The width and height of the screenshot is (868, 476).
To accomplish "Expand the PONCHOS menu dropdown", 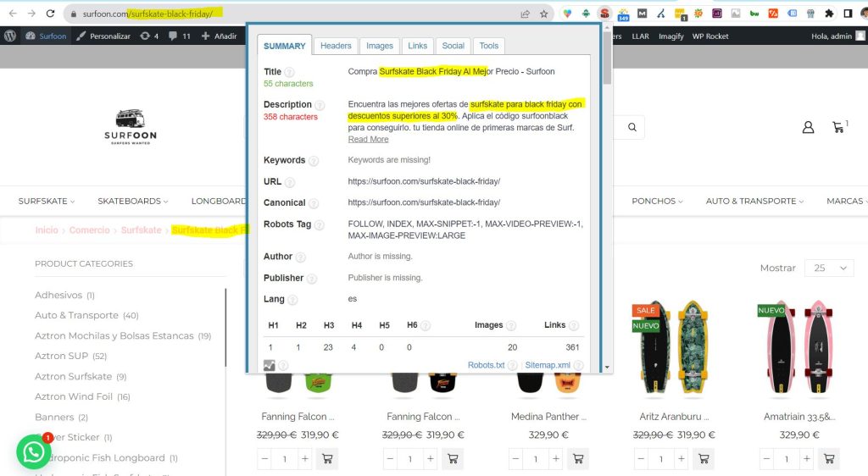I will (657, 202).
